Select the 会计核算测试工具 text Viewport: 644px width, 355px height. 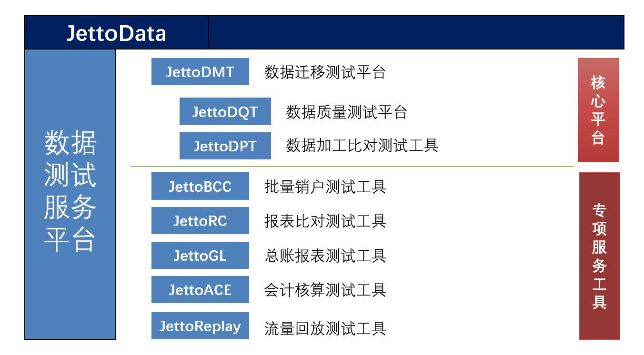pos(325,290)
